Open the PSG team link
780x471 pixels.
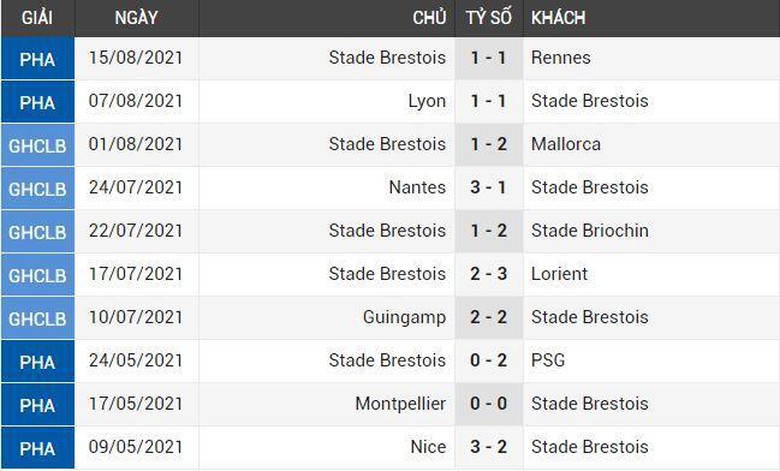(548, 360)
